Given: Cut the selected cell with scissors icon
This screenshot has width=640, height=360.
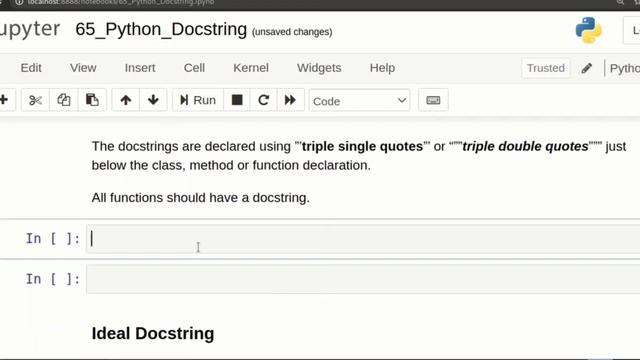Looking at the screenshot, I should 35,100.
